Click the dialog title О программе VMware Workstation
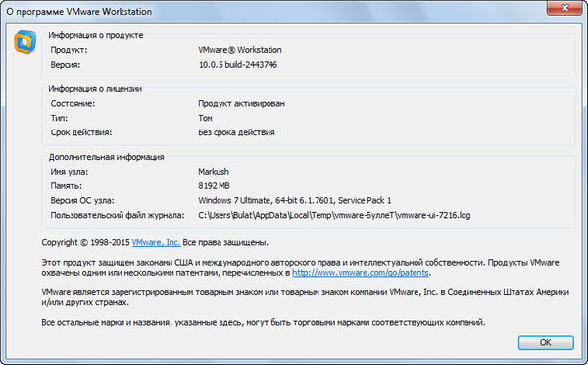This screenshot has width=588, height=365. [79, 12]
